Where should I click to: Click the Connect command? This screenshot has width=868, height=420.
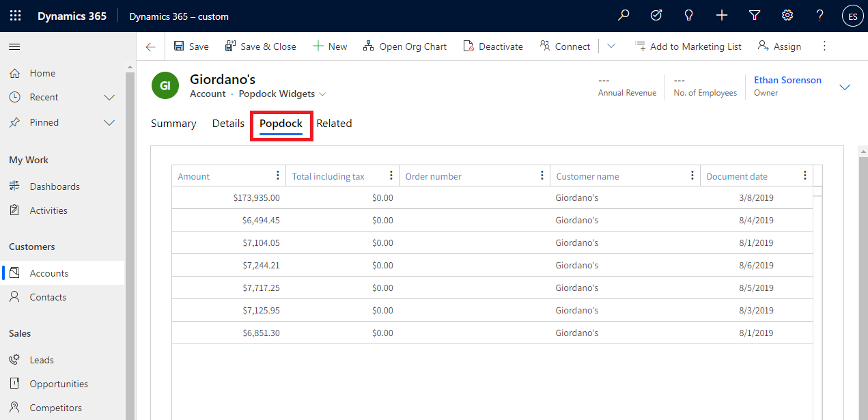(565, 46)
